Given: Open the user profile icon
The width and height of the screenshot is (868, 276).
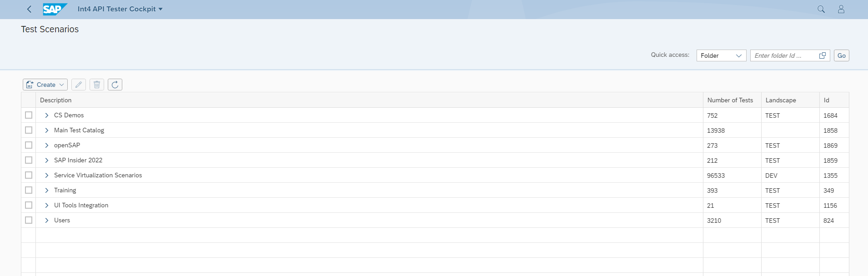Looking at the screenshot, I should click(841, 9).
